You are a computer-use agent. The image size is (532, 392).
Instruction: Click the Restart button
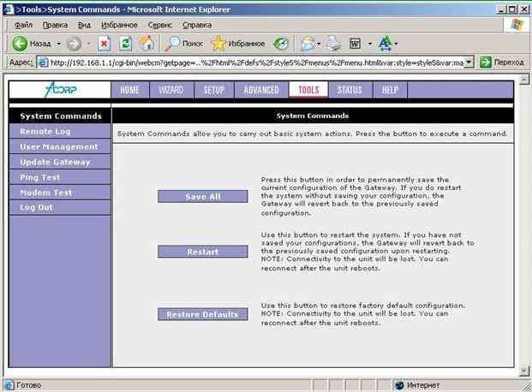202,252
